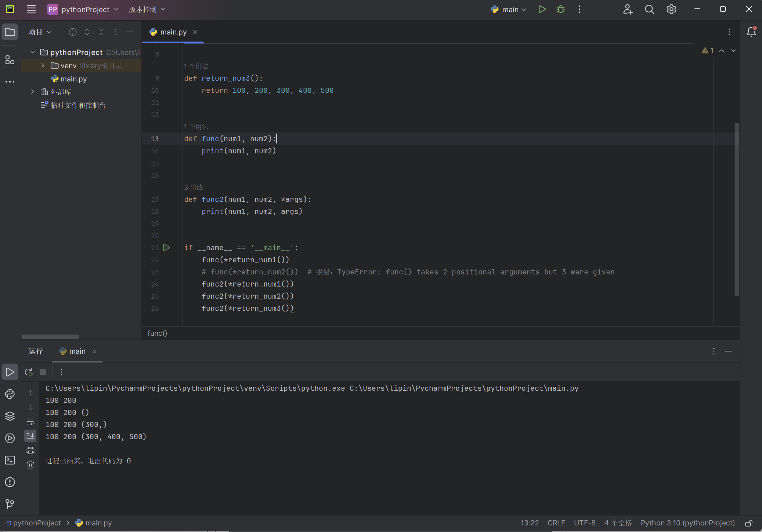The height and width of the screenshot is (532, 762).
Task: Open main.py in the project tree
Action: (73, 79)
